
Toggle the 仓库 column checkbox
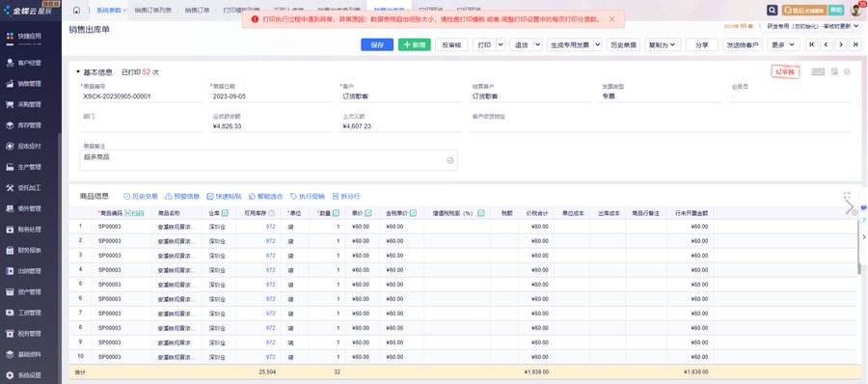pos(225,213)
